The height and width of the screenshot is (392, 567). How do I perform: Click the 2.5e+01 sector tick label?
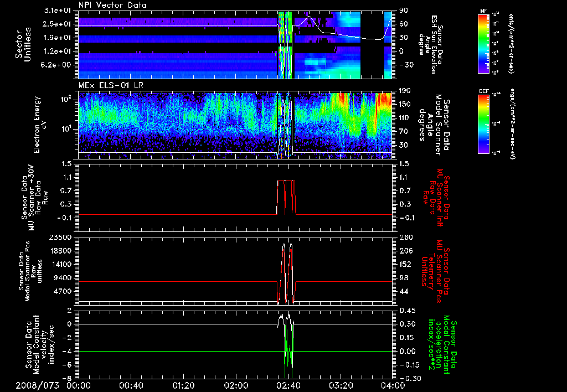(x=59, y=24)
